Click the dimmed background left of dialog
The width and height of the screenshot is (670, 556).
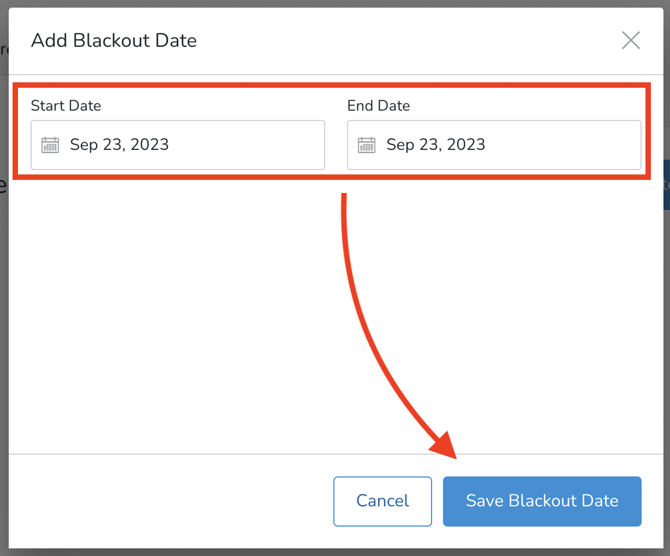pyautogui.click(x=4, y=300)
